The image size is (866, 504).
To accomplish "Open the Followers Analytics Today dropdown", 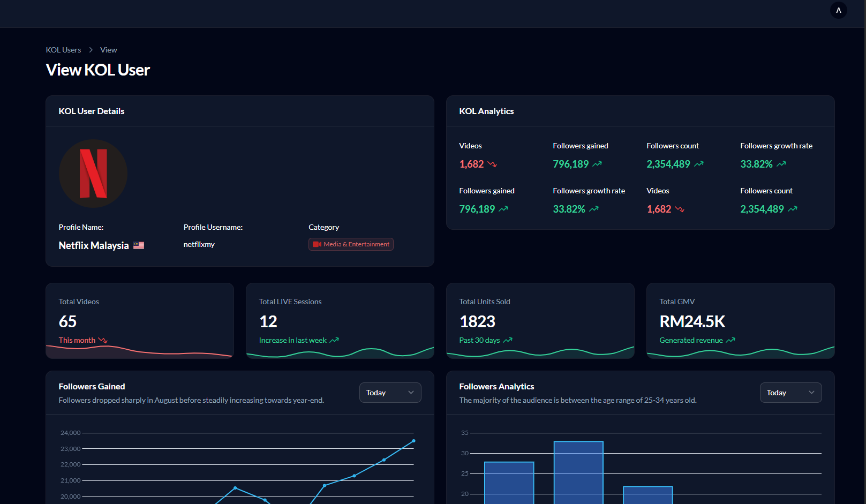I will (790, 393).
